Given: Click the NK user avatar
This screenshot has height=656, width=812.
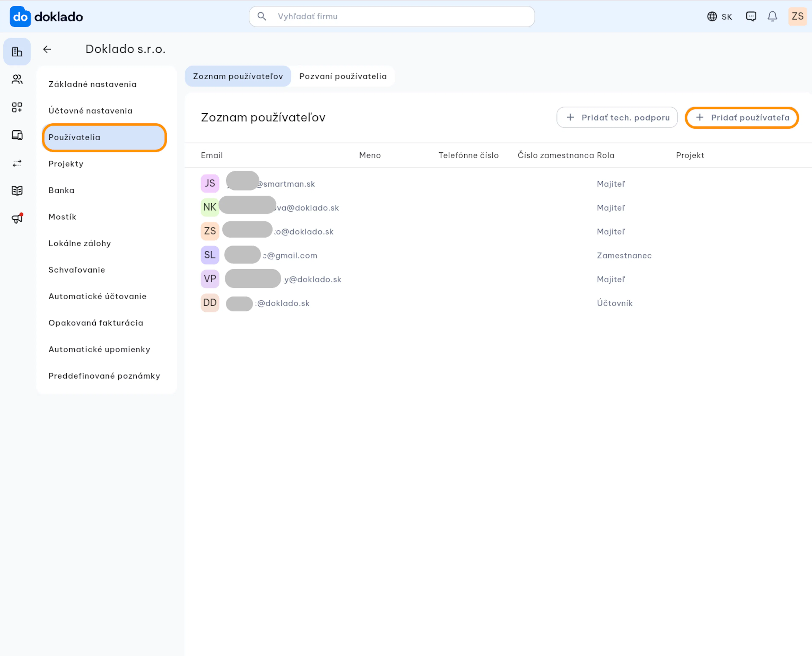Looking at the screenshot, I should 210,207.
